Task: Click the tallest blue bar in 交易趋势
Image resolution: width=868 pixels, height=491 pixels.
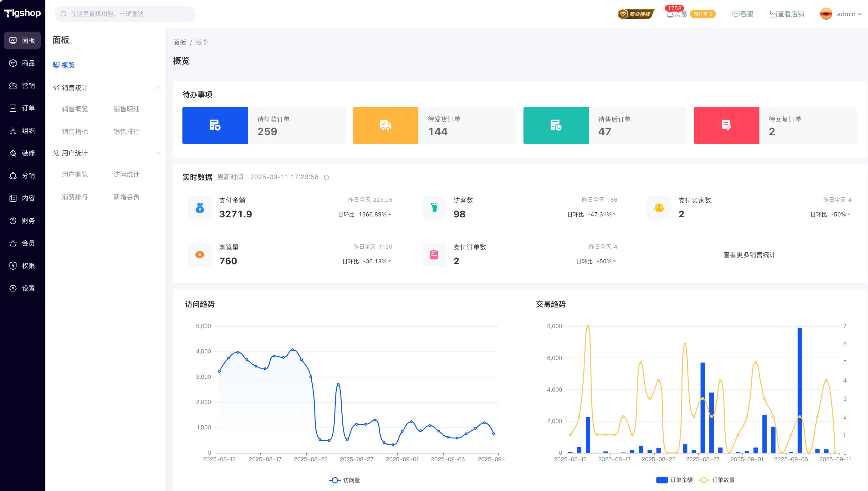Action: click(799, 390)
